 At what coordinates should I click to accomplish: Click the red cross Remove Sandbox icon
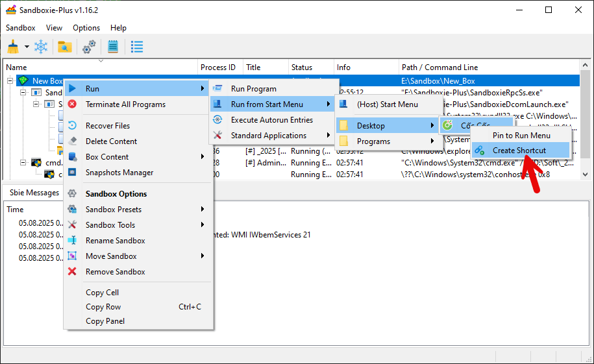pyautogui.click(x=72, y=272)
